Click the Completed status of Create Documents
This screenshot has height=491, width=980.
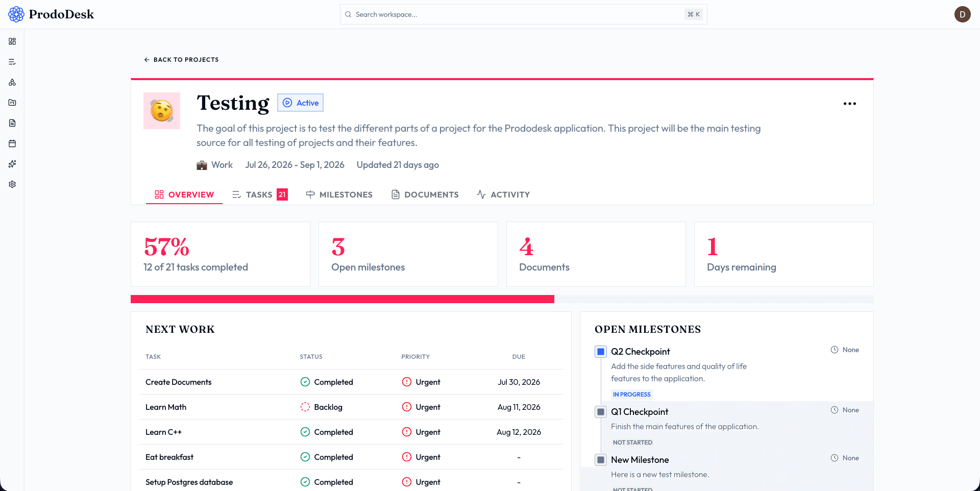click(327, 382)
